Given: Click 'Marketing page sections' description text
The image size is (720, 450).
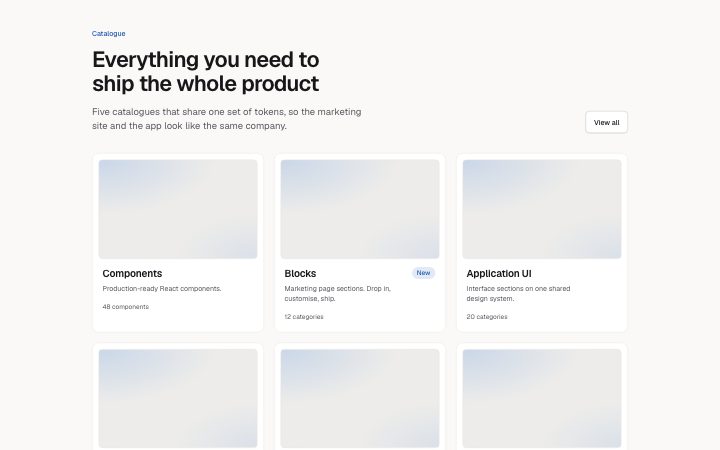Looking at the screenshot, I should pos(338,293).
